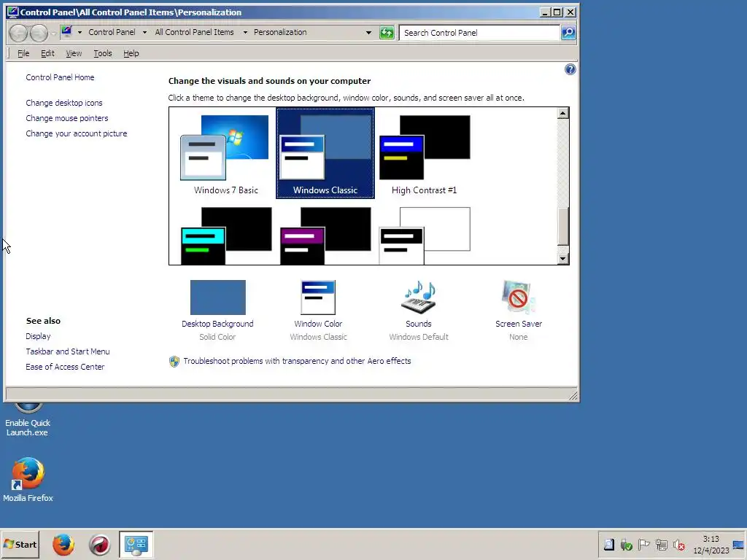Click the first system tray icon

(x=609, y=545)
